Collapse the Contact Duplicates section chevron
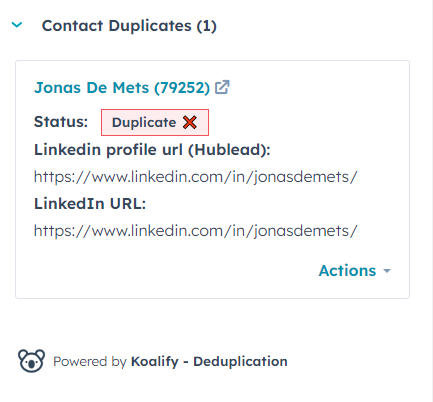The image size is (433, 402). (17, 25)
